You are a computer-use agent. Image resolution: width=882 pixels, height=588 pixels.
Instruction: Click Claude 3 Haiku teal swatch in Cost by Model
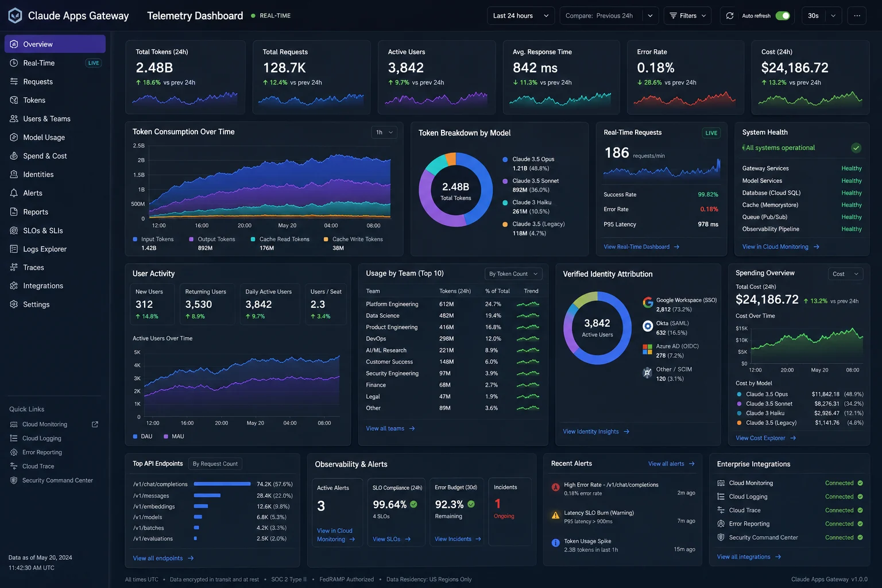click(739, 413)
